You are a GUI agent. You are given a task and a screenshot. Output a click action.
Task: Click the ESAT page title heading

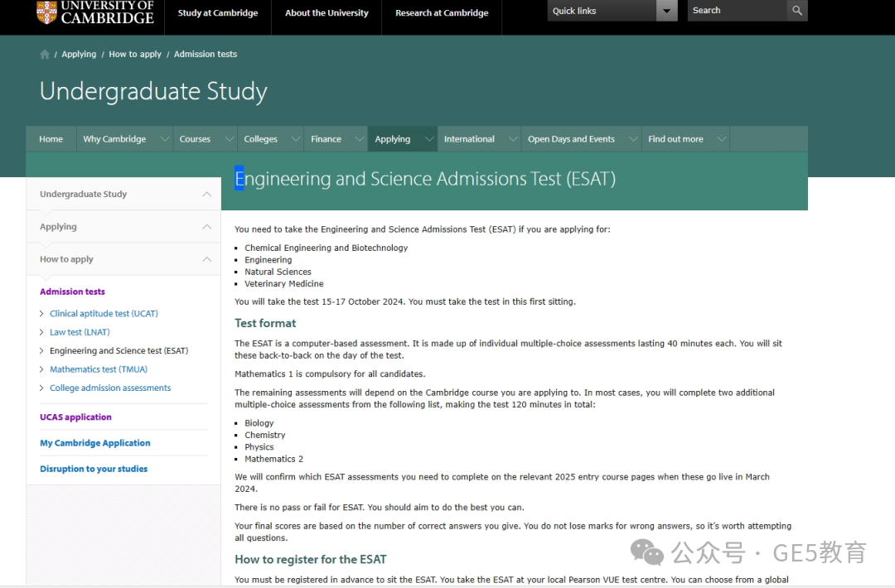click(425, 179)
